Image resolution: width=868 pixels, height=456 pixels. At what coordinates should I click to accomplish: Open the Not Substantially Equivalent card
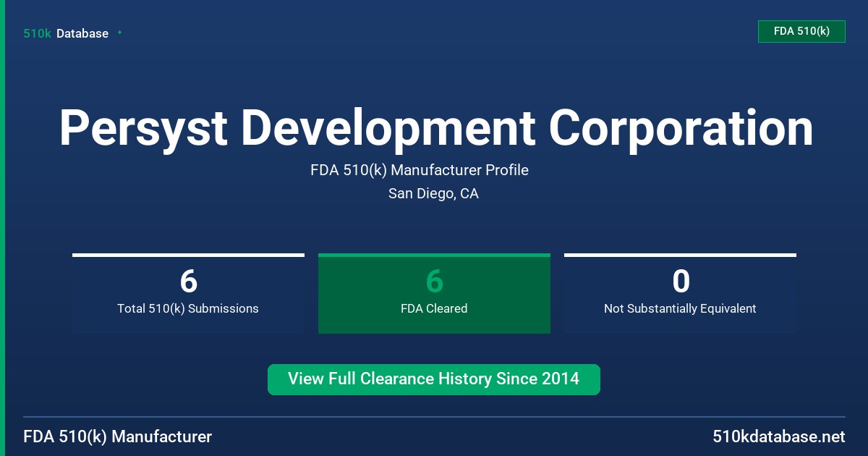point(680,293)
